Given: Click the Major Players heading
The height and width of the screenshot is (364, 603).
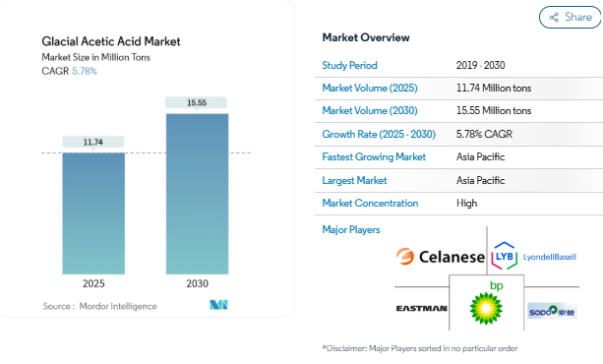Looking at the screenshot, I should (x=351, y=229).
